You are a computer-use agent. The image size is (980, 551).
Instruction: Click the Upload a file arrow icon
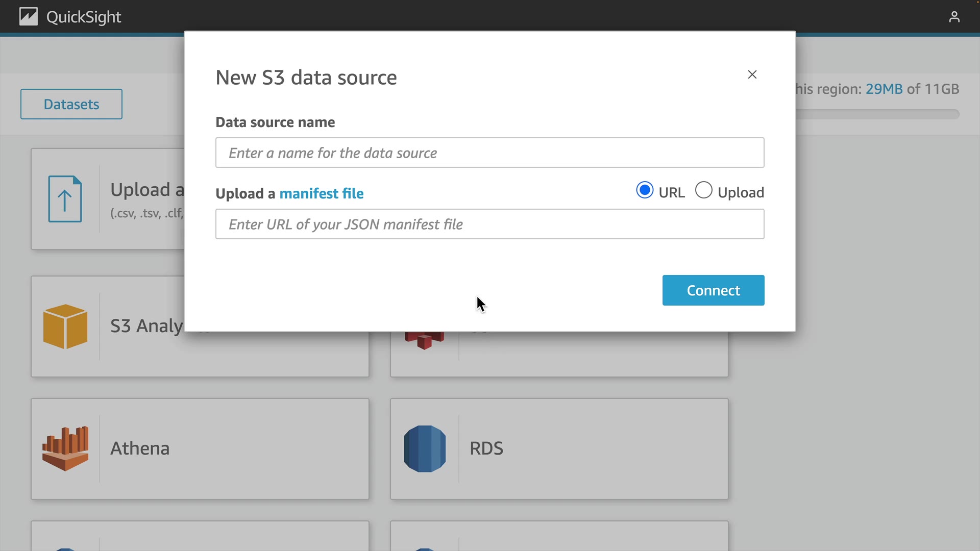[x=65, y=199]
